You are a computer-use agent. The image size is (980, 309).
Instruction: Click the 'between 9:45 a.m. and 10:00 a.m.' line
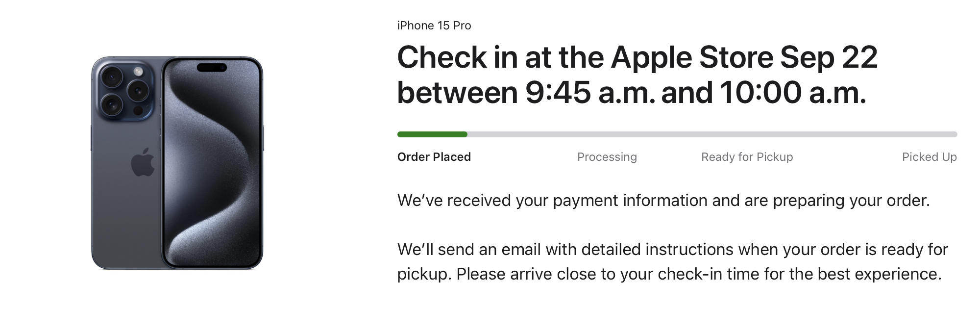632,92
